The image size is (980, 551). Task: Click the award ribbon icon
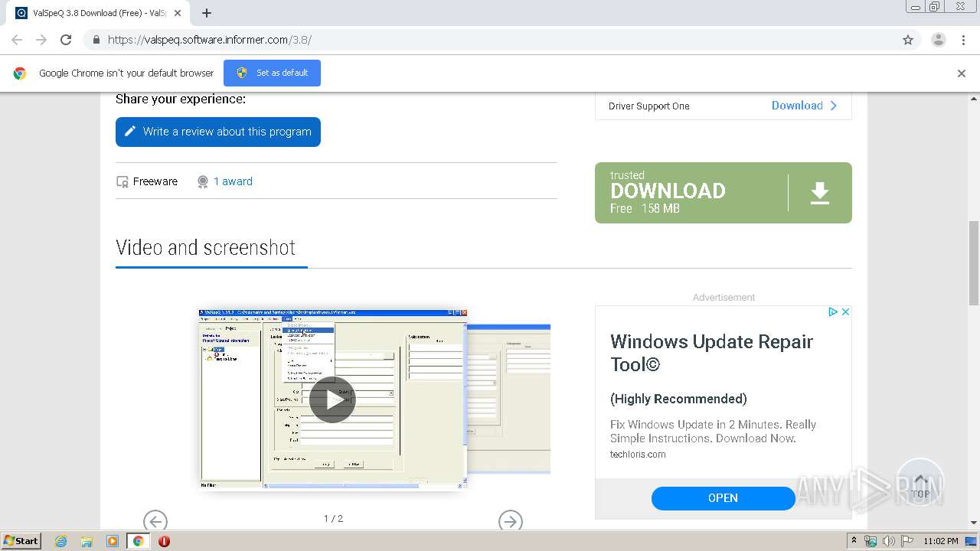203,181
